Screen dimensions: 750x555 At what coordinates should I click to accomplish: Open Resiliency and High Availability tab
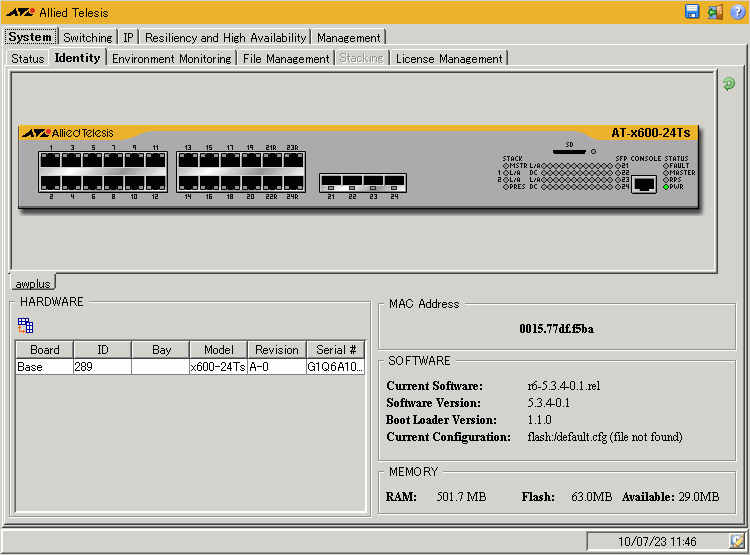(225, 37)
